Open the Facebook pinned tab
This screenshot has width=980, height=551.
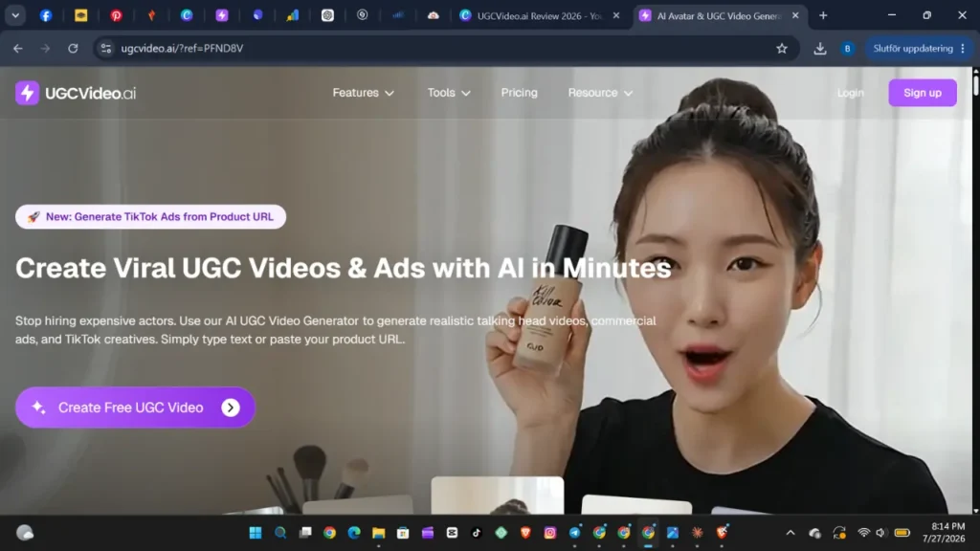[x=46, y=15]
